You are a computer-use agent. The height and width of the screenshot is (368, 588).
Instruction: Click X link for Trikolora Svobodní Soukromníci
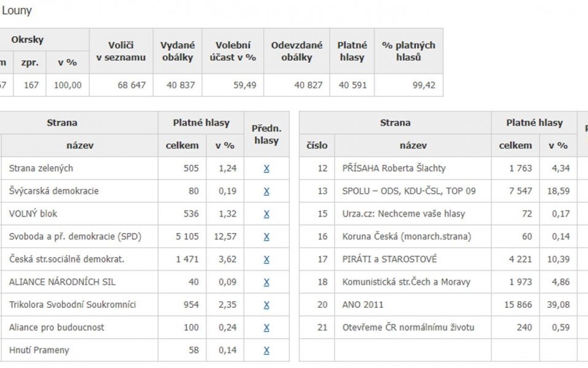click(x=266, y=305)
